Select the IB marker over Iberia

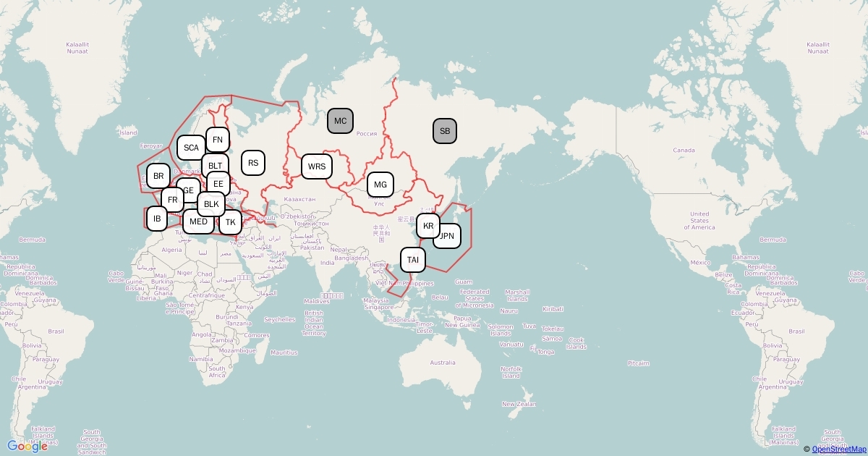pyautogui.click(x=157, y=218)
